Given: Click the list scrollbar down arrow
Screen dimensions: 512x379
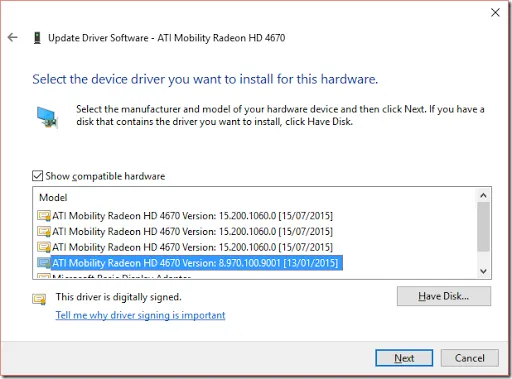Looking at the screenshot, I should pos(483,271).
